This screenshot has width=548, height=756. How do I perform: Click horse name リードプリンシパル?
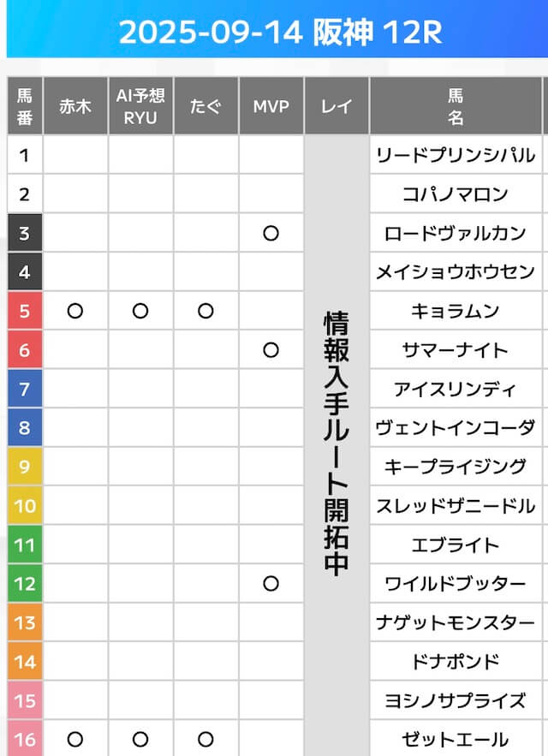(x=456, y=155)
